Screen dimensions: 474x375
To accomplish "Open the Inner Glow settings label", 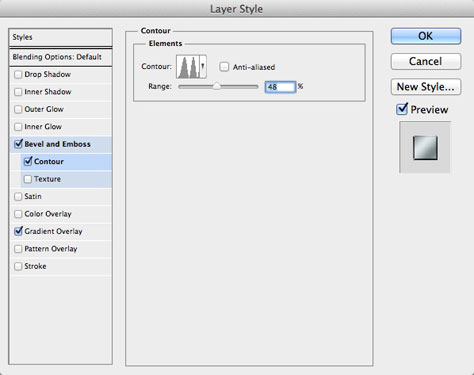I will click(x=43, y=127).
